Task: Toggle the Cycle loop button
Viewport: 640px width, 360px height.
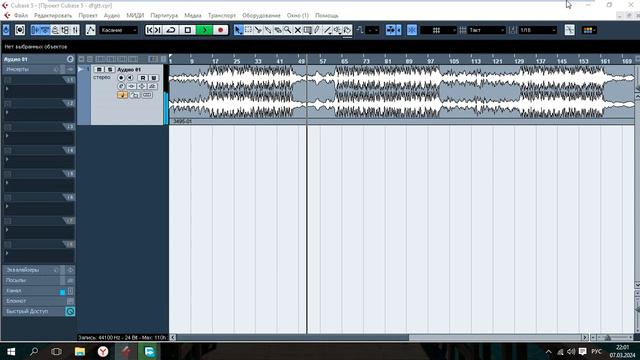Action: (x=171, y=30)
